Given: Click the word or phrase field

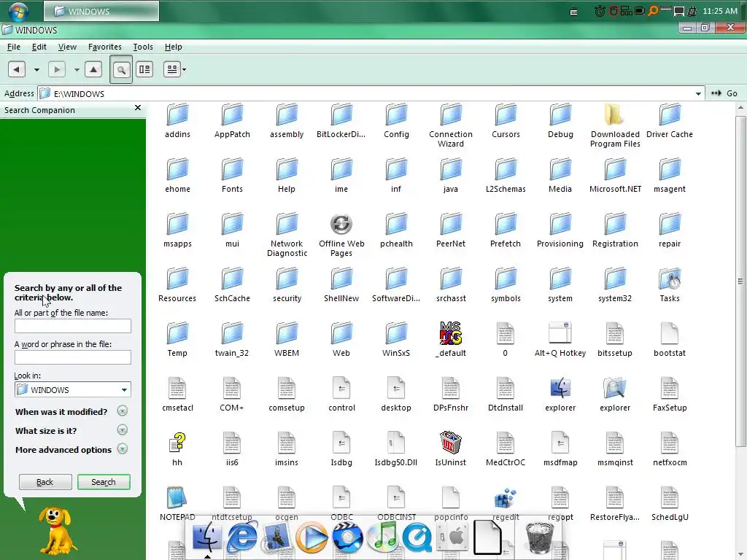Looking at the screenshot, I should coord(73,357).
